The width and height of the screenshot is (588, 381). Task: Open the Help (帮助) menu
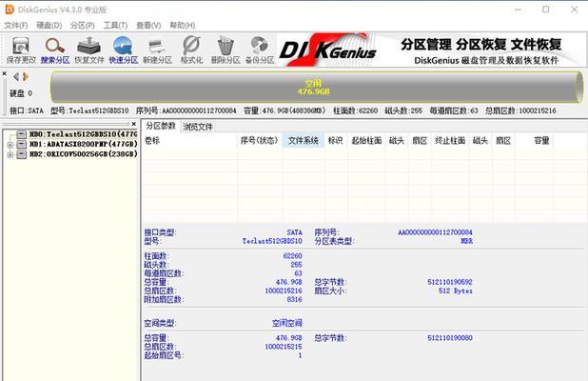183,25
